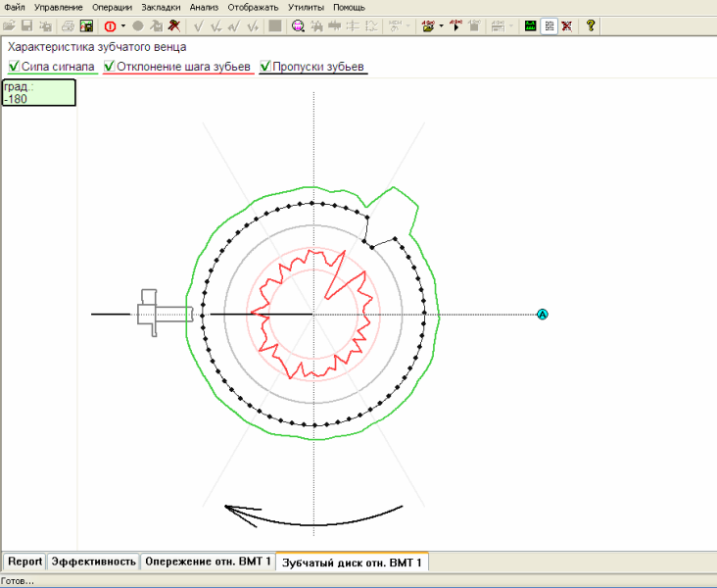Open the 'Утилиты' menu
717x588 pixels.
pos(306,7)
